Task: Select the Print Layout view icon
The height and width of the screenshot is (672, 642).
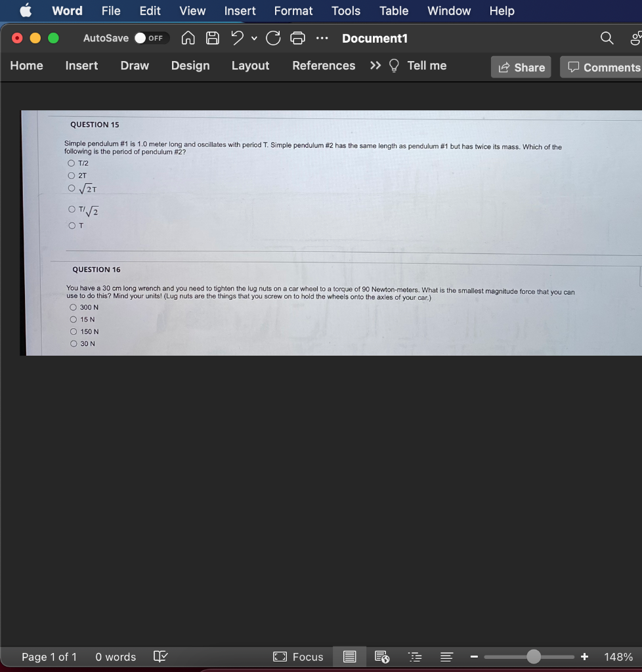Action: click(x=349, y=656)
